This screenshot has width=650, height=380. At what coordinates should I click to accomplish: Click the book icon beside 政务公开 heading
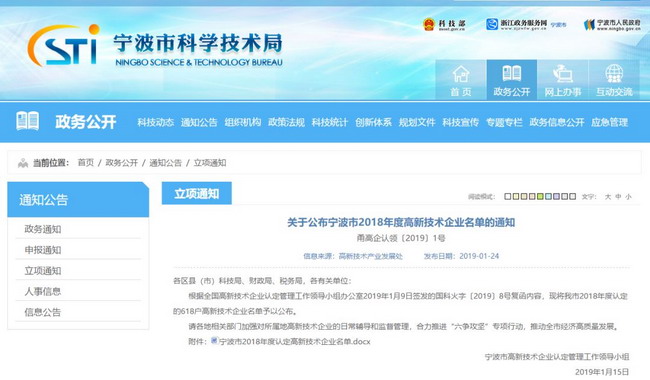[27, 121]
